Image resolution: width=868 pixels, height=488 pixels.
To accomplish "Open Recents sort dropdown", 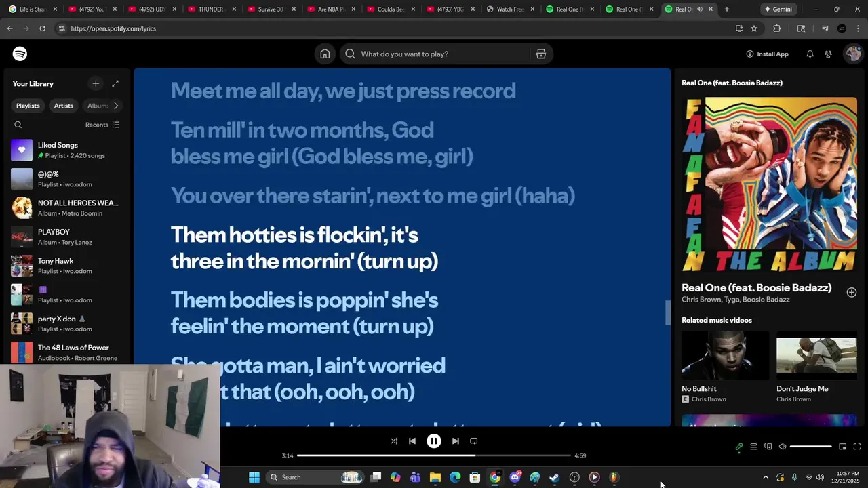I will (102, 125).
